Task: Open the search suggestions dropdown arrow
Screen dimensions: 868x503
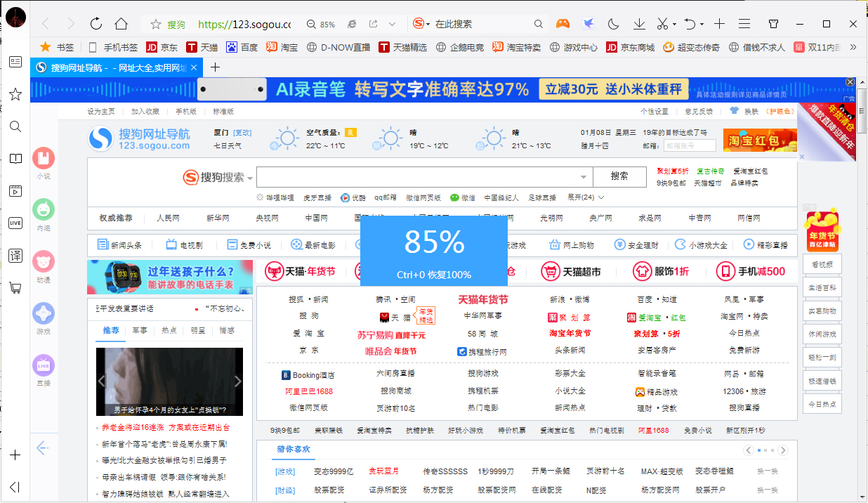Action: [584, 177]
